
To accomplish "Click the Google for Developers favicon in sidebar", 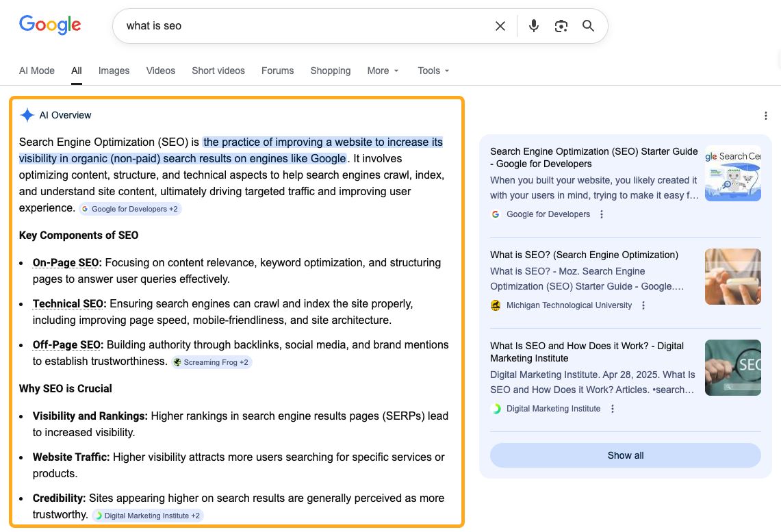I will click(496, 214).
